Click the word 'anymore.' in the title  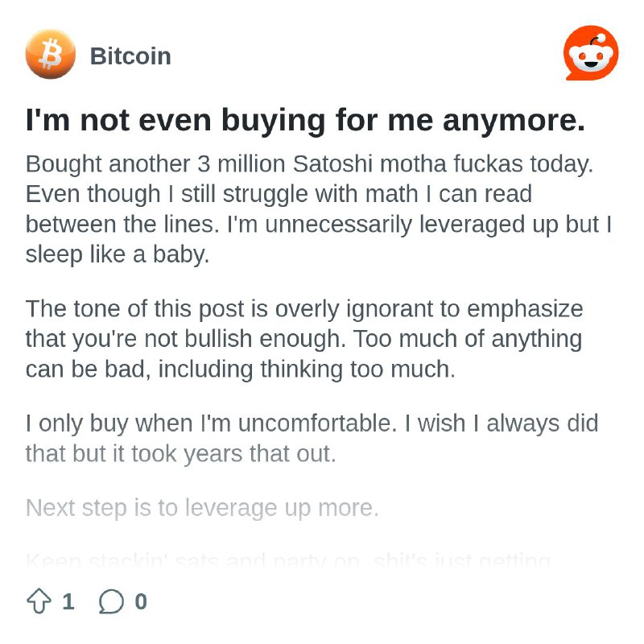[x=514, y=122]
